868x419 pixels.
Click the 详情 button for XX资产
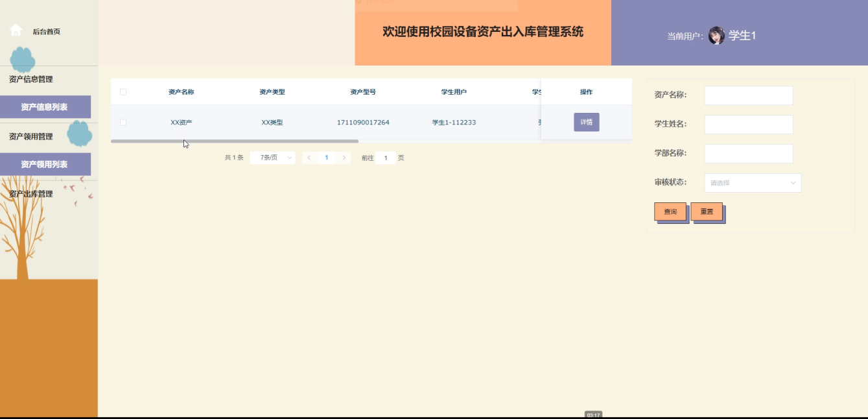point(587,122)
